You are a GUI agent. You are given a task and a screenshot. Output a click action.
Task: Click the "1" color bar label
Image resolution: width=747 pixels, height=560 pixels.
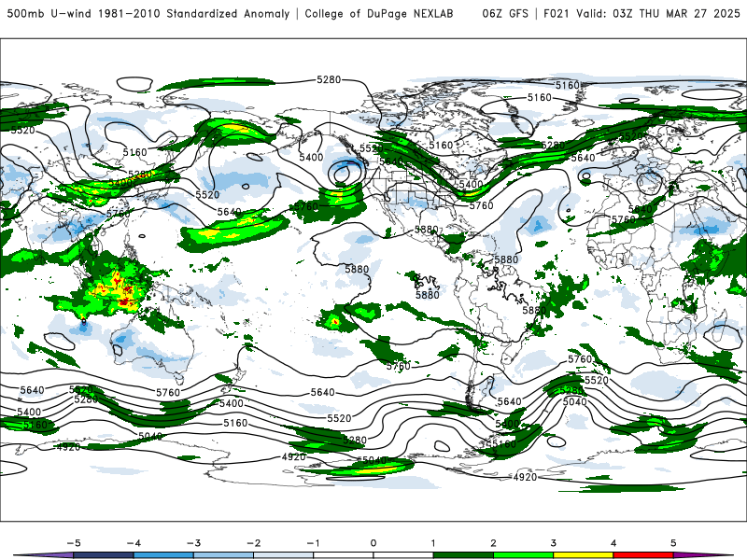[x=433, y=543]
